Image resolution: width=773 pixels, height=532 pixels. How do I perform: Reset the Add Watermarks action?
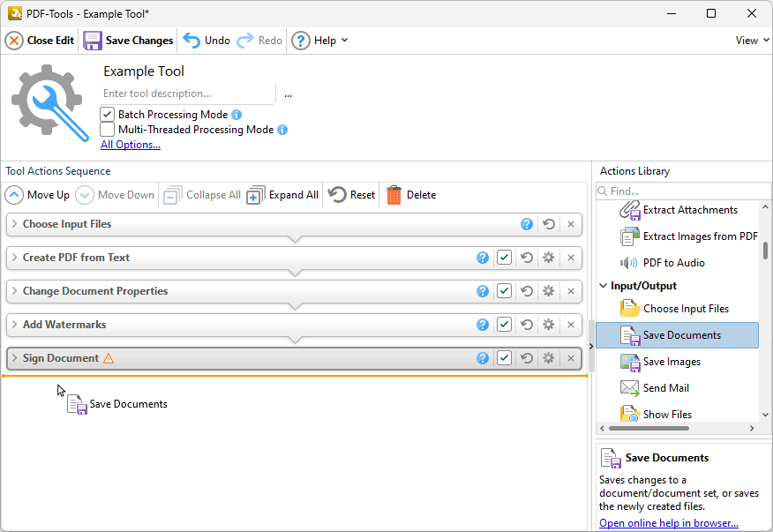(527, 325)
